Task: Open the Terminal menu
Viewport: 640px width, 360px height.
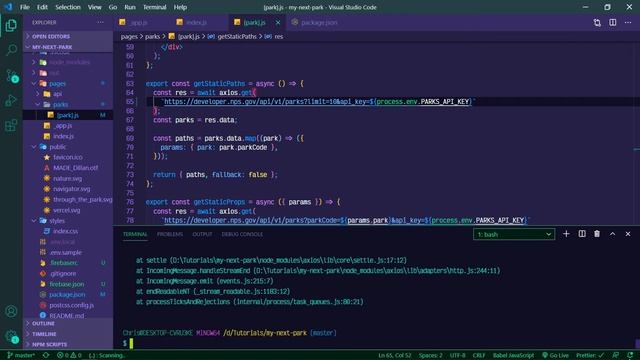Action: [x=155, y=7]
